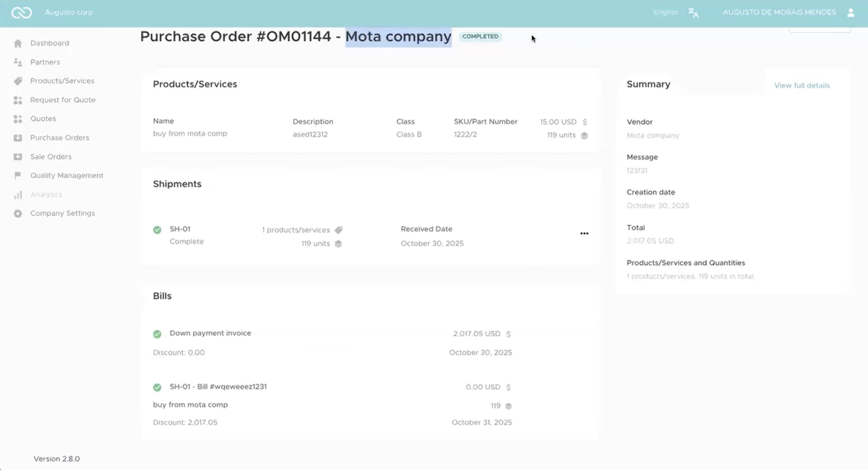Click the Quality Management flag icon
Image resolution: width=868 pixels, height=470 pixels.
18,176
